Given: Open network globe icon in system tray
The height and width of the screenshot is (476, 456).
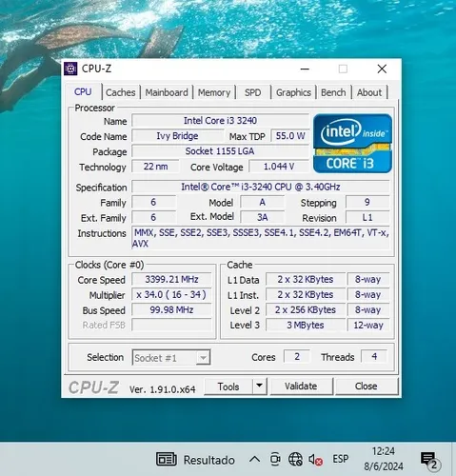Looking at the screenshot, I should (295, 459).
